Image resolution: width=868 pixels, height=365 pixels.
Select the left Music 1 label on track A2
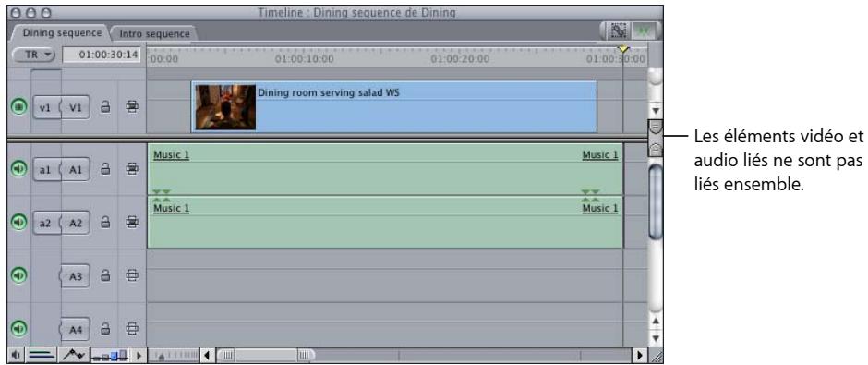coord(171,208)
